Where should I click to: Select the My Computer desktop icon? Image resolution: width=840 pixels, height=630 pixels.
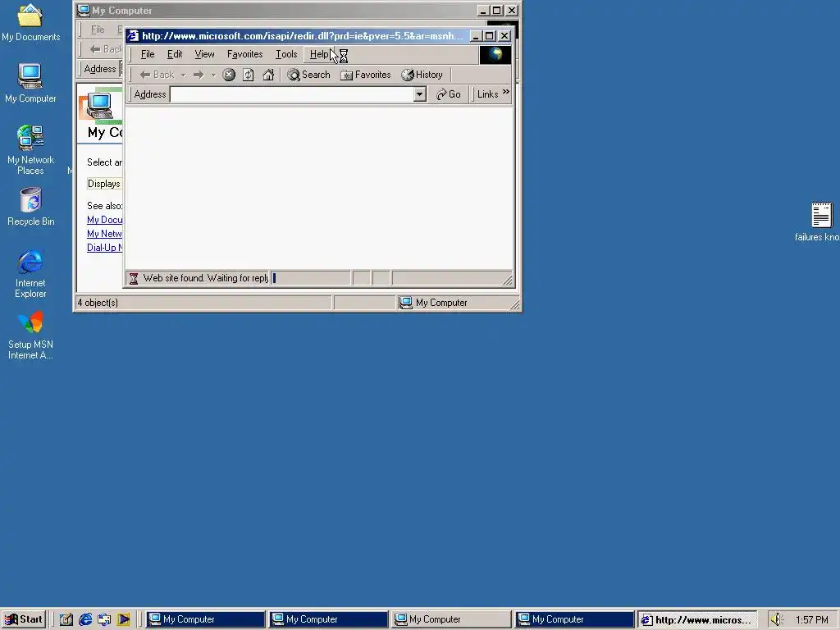(x=30, y=83)
